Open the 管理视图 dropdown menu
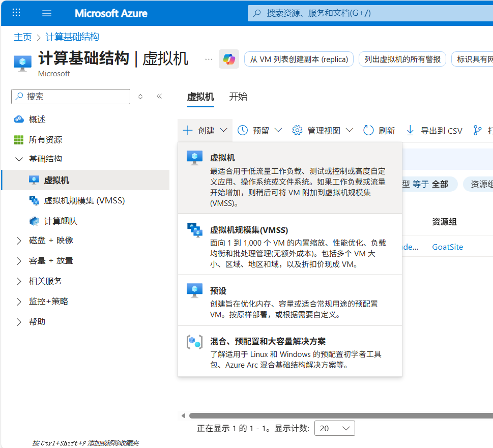The width and height of the screenshot is (493, 448). [x=323, y=131]
